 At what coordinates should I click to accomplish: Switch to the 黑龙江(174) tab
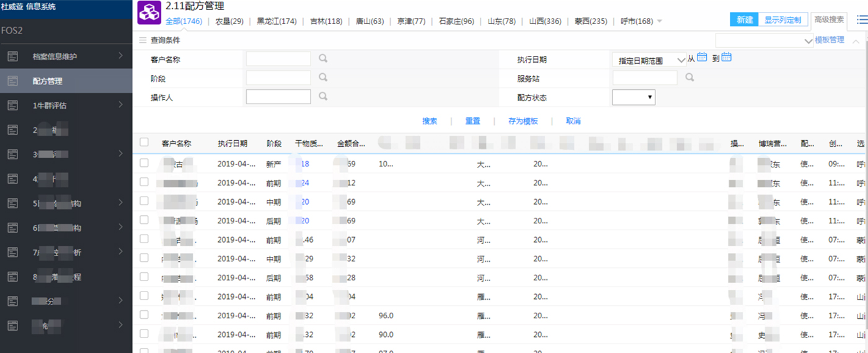277,21
